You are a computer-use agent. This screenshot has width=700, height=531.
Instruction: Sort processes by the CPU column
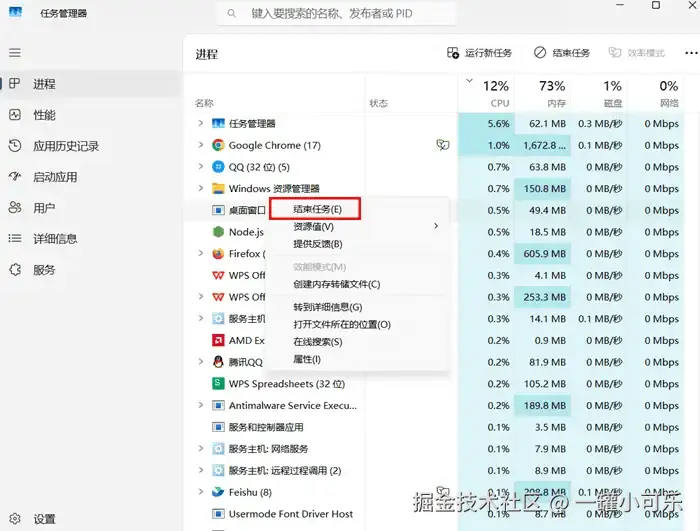click(486, 94)
